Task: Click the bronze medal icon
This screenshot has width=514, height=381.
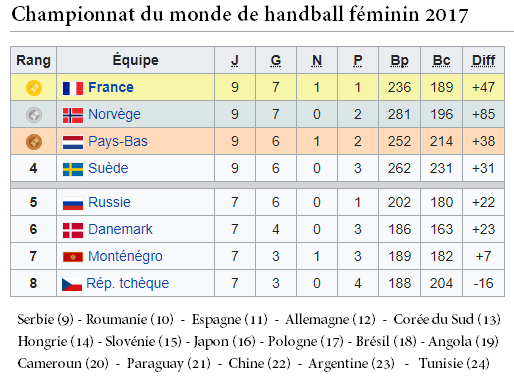Action: tap(34, 142)
